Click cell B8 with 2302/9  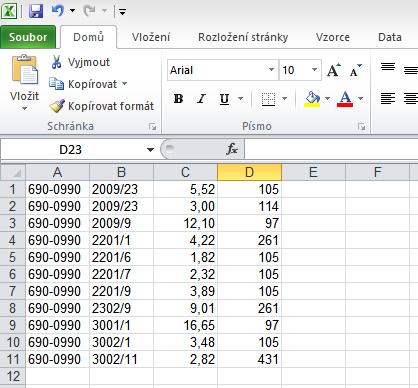point(121,308)
